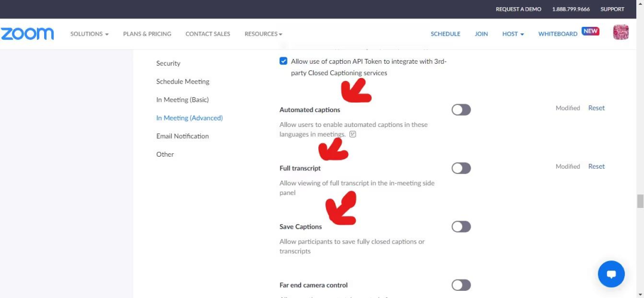Open Plans & Pricing page
The image size is (644, 298).
pyautogui.click(x=147, y=34)
